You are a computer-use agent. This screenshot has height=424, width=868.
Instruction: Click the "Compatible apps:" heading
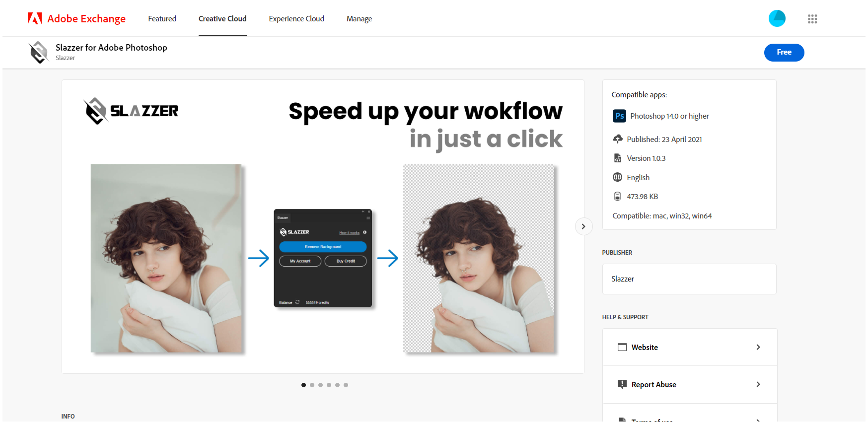639,95
